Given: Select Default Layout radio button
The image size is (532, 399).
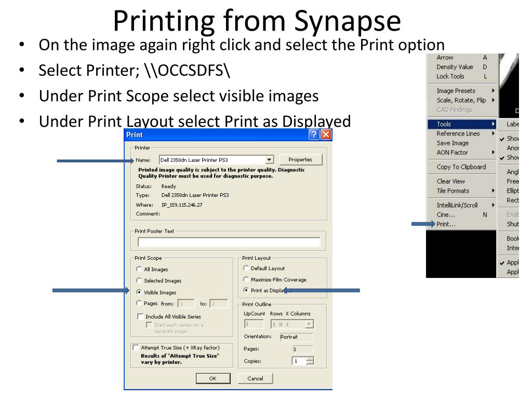Looking at the screenshot, I should 246,268.
